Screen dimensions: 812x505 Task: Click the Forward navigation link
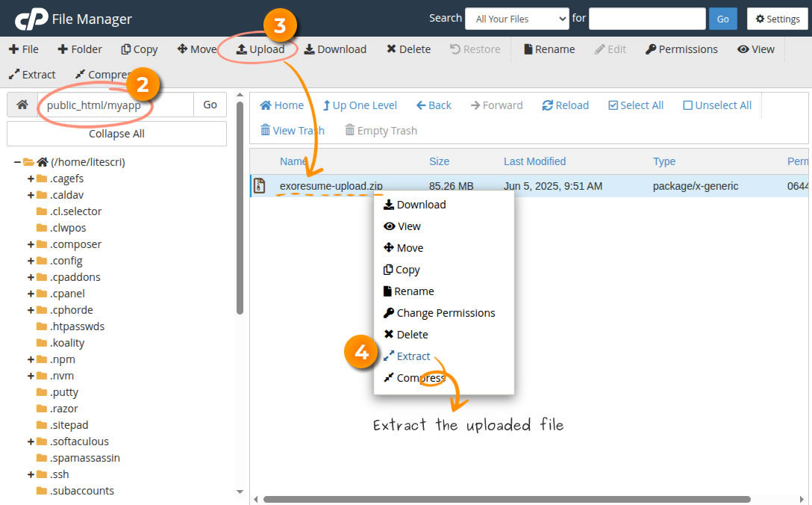pos(496,105)
